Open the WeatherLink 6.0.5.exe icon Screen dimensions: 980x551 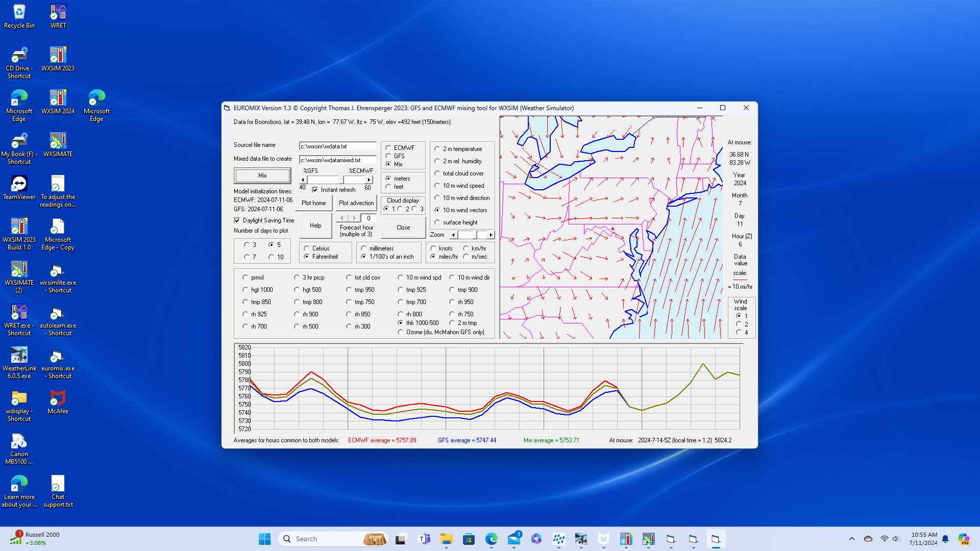(x=19, y=363)
